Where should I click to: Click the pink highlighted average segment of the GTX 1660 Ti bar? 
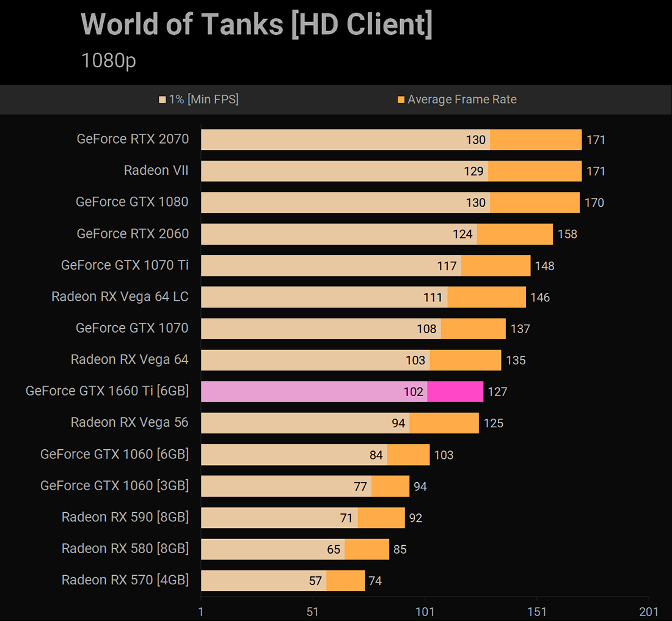(x=455, y=392)
